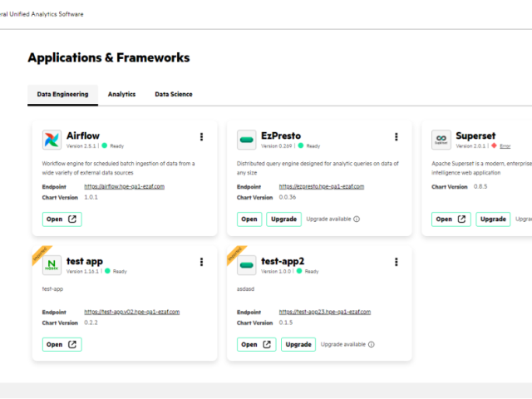Click the Airflow card title
This screenshot has height=399, width=532.
coord(83,135)
